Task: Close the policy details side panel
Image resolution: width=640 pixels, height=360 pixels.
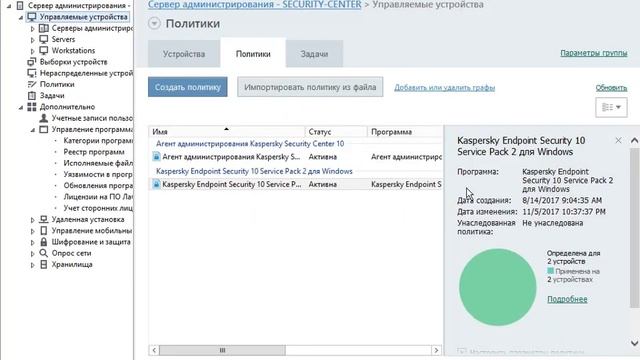Action: tap(618, 141)
